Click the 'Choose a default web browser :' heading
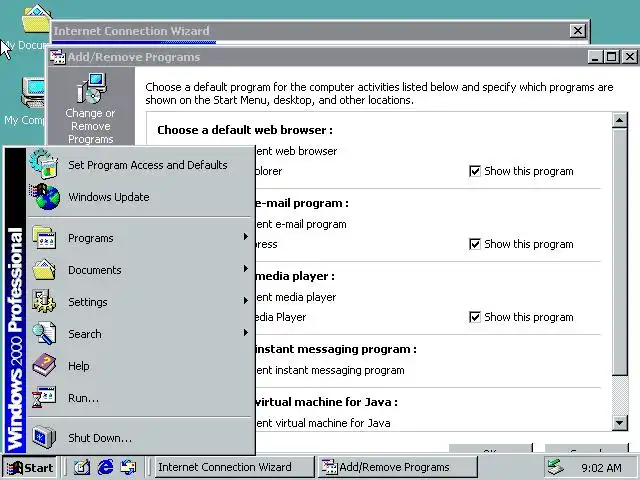Screen dimensions: 640x480 pyautogui.click(x=245, y=130)
